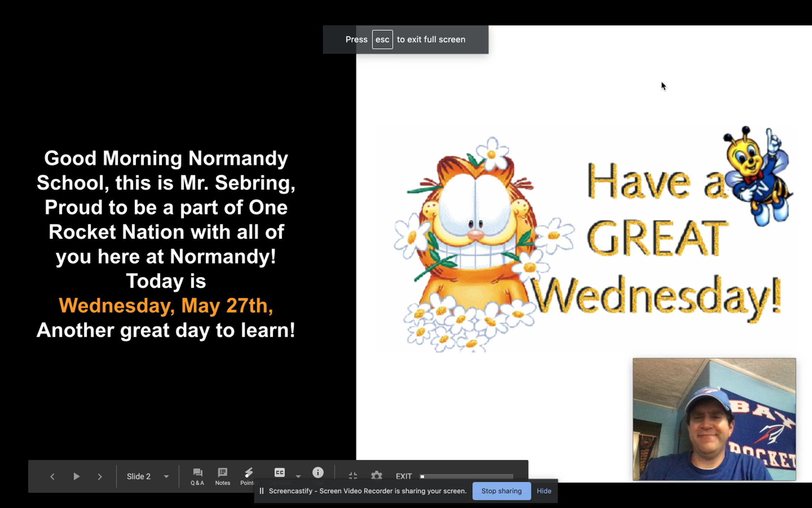Go to the previous slide
Viewport: 812px width, 508px height.
point(52,477)
